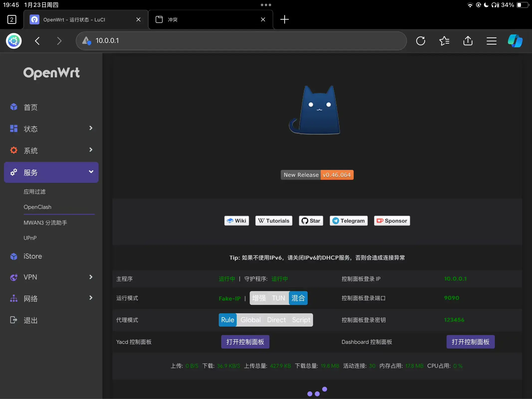
Task: Tap the share icon in toolbar
Action: coord(468,41)
